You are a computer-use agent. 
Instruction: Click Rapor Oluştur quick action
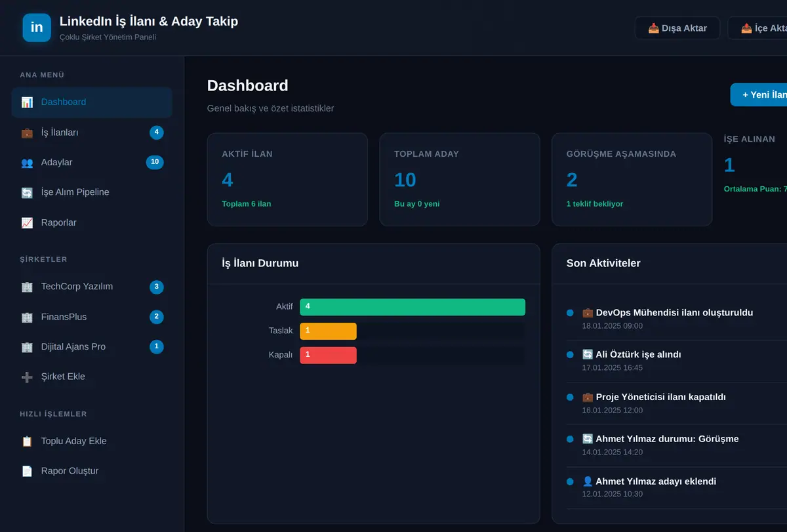click(92, 471)
